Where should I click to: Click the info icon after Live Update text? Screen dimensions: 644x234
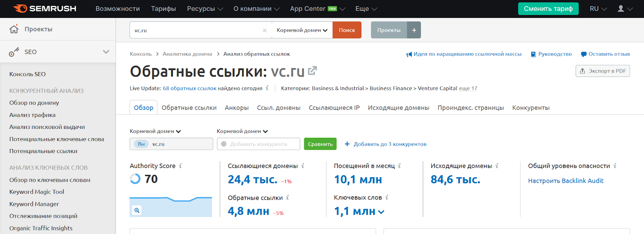point(267,88)
